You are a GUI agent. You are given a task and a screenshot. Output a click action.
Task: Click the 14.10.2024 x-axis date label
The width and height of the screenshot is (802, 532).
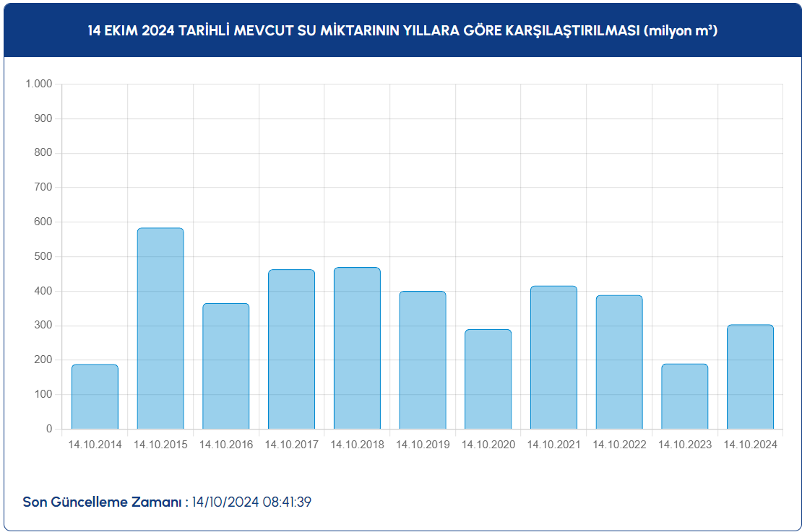point(750,445)
